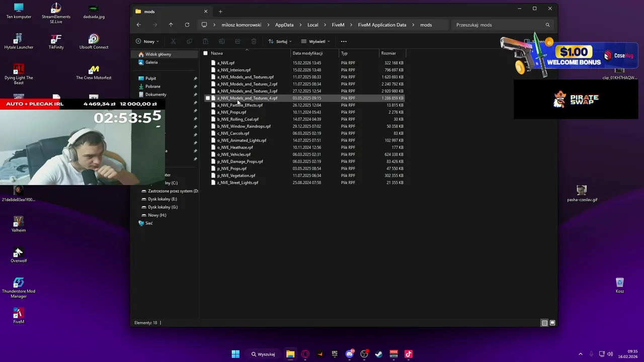The height and width of the screenshot is (362, 644).
Task: Open FiveM desktop shortcut
Action: [19, 315]
